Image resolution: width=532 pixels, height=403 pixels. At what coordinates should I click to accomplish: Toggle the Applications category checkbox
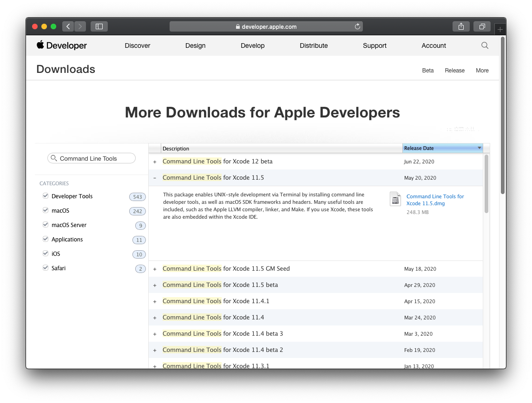pos(46,239)
